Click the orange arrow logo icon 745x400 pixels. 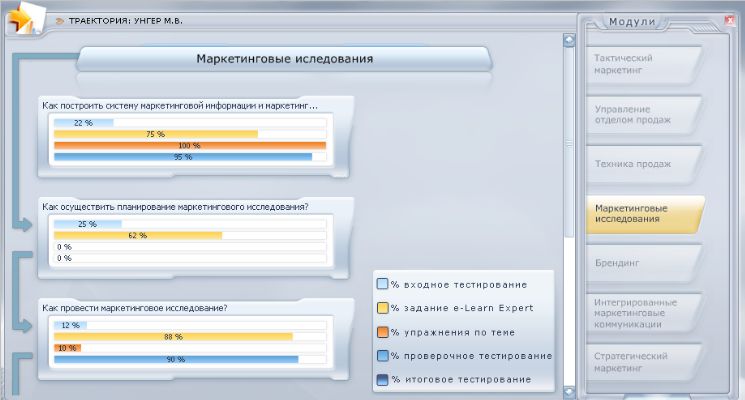(x=23, y=17)
